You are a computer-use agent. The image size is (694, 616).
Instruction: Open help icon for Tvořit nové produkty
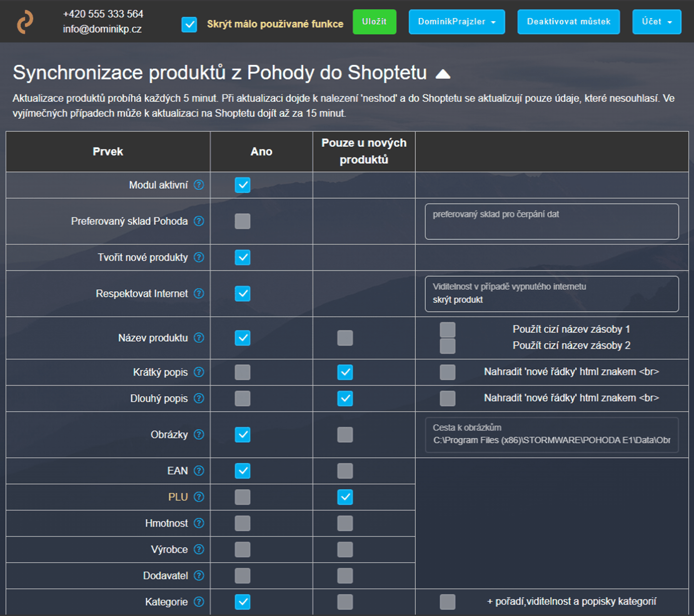[199, 257]
